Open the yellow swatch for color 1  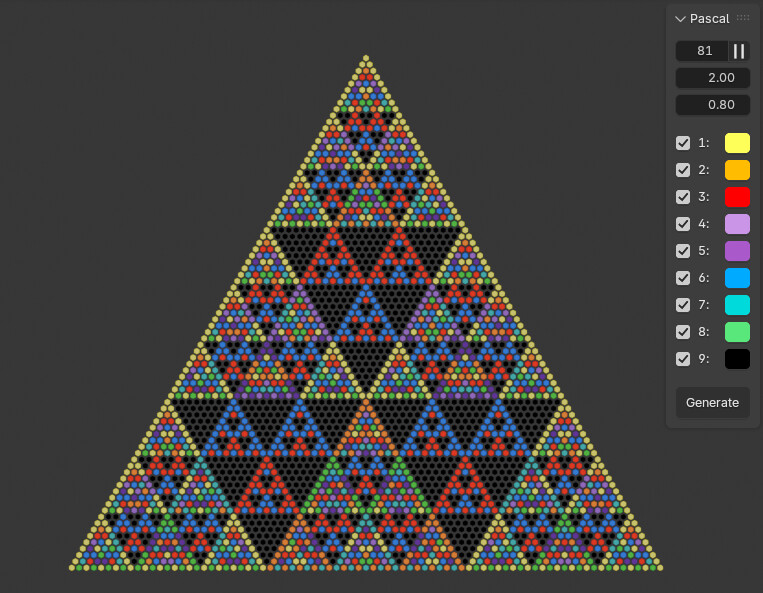coord(737,143)
